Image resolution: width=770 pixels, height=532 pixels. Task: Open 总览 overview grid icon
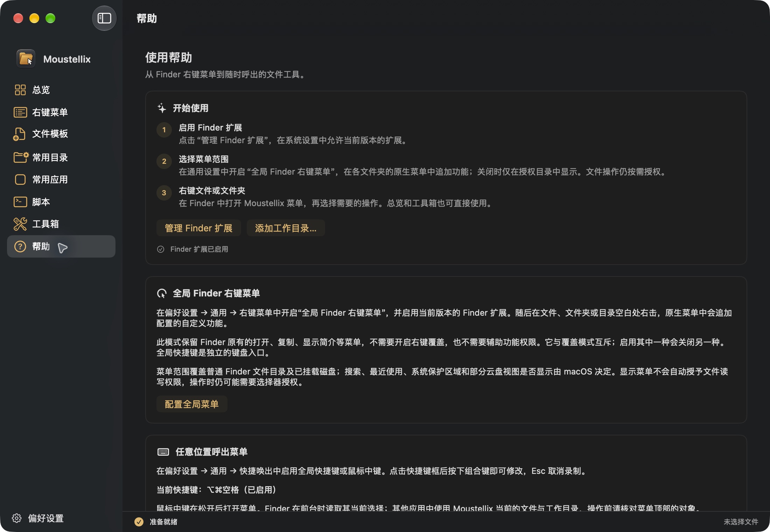20,90
